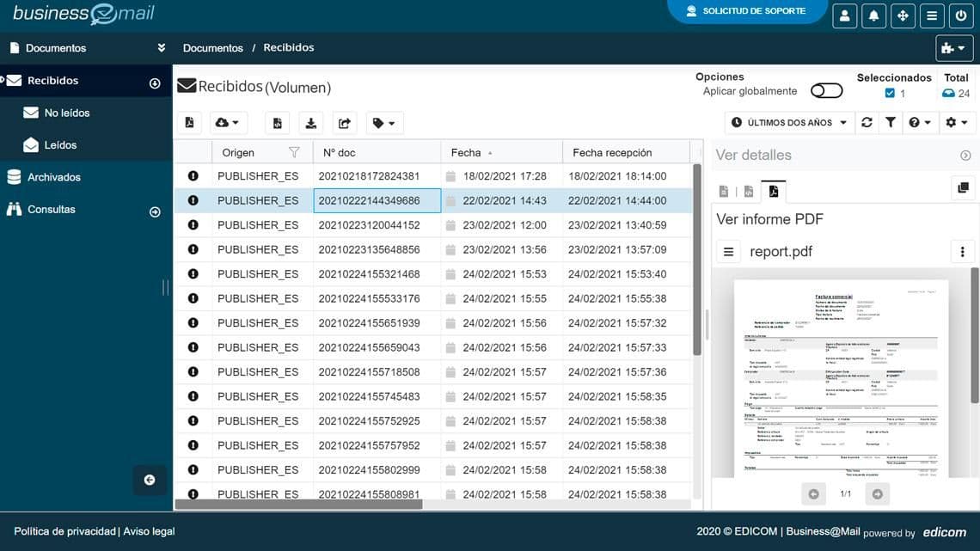Open report.pdf three-dot options menu

point(962,252)
